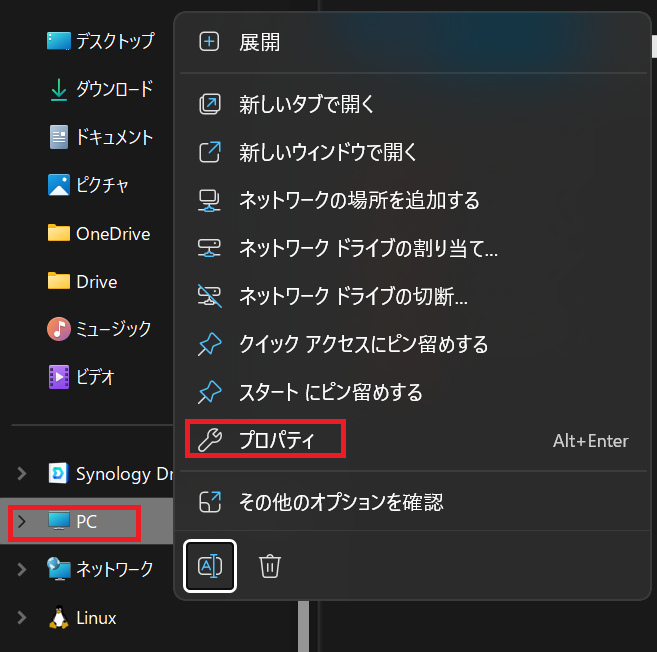657x652 pixels.
Task: Expand the Linux tree node chevron
Action: tap(22, 617)
